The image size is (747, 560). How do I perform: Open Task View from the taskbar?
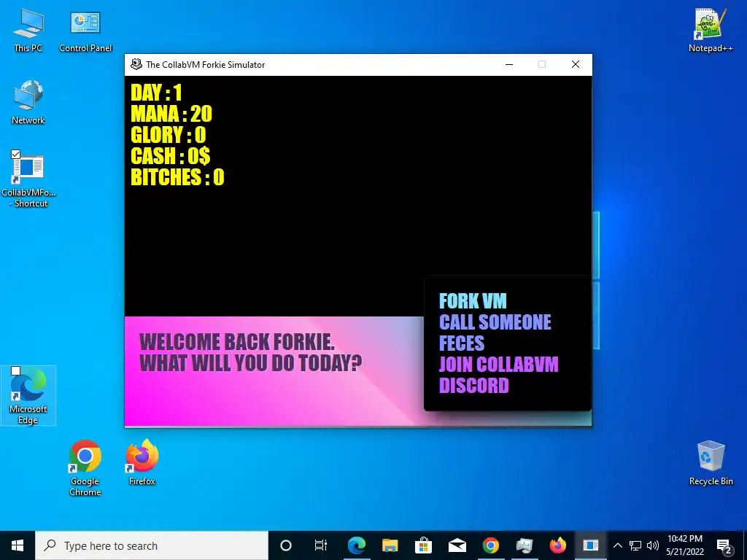coord(321,545)
